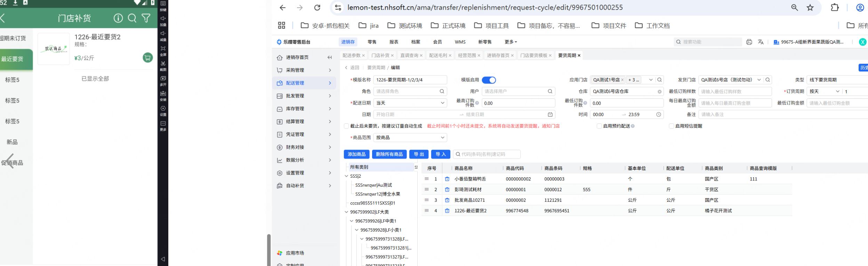Collapse the category tree panel with the toggle icon
The image size is (868, 266).
coord(416,167)
